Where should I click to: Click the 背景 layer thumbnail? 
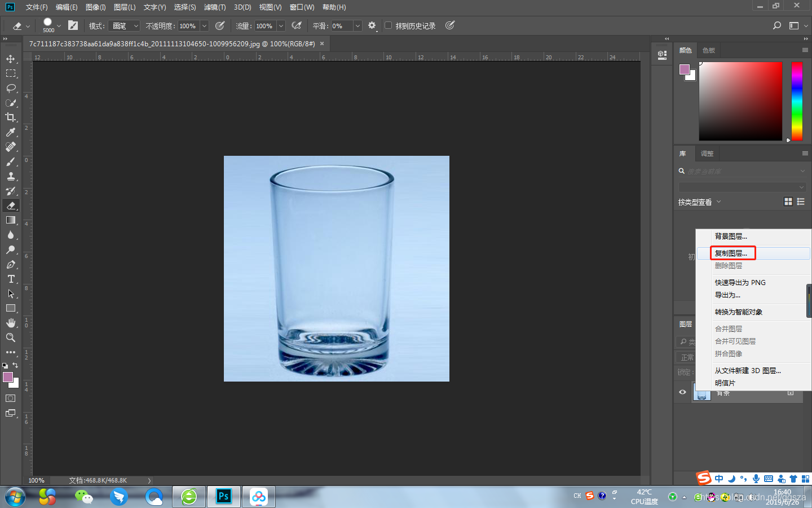coord(702,392)
